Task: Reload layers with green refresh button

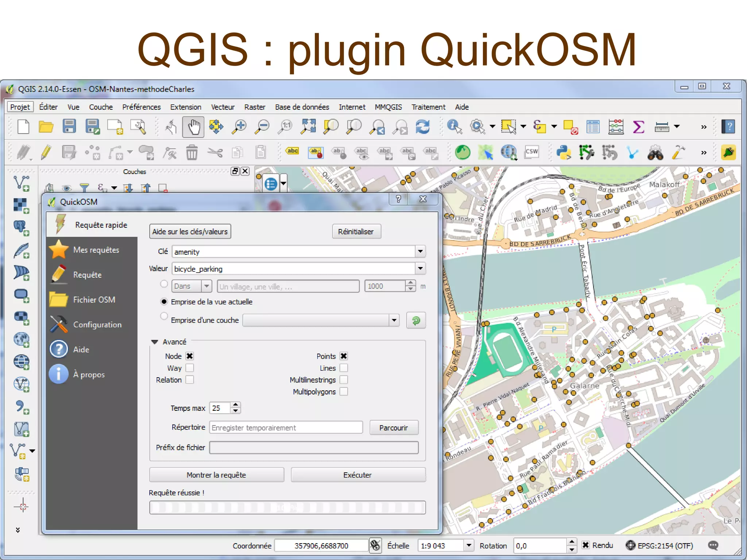Action: (x=416, y=321)
